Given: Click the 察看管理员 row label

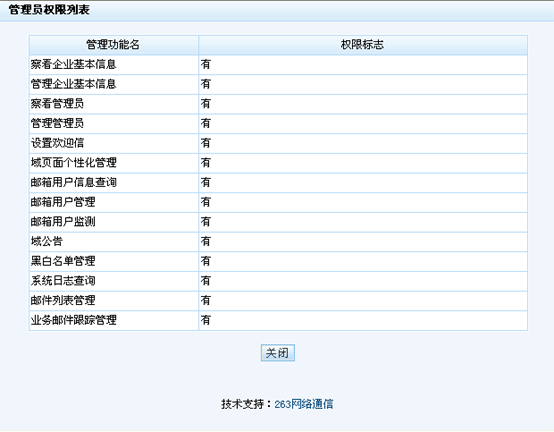Looking at the screenshot, I should point(57,104).
